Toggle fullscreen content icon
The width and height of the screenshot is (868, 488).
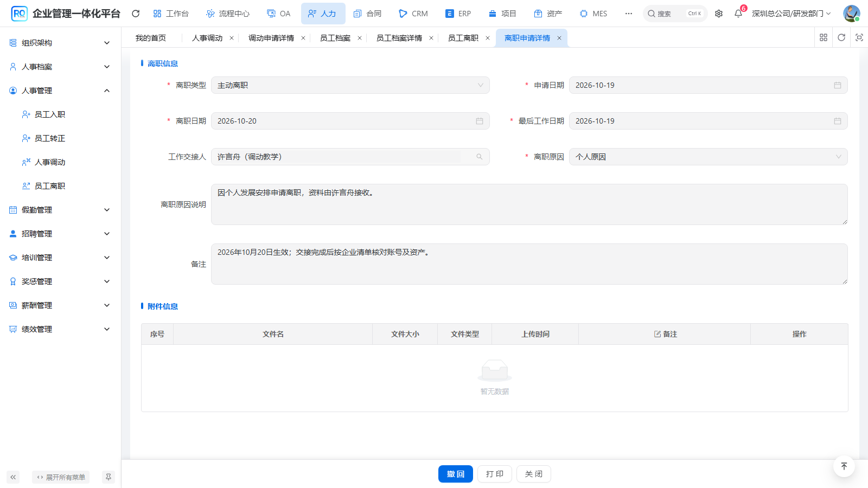[x=859, y=37]
